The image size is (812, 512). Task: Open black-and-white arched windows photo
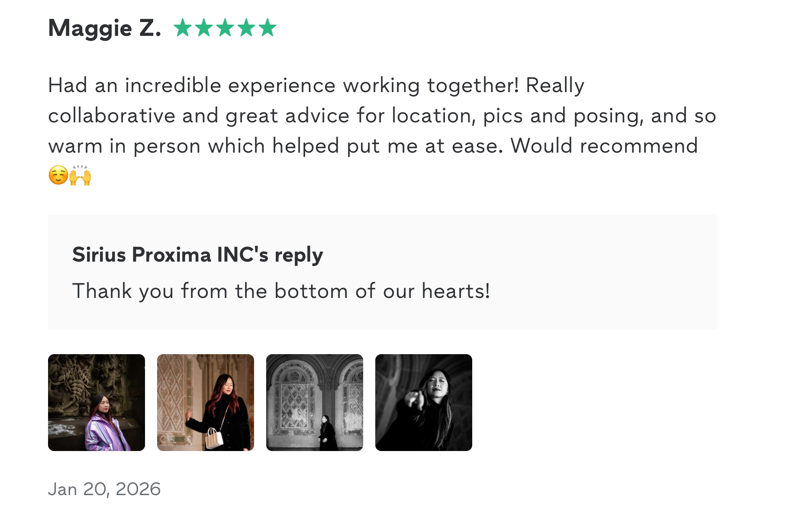[x=315, y=403]
